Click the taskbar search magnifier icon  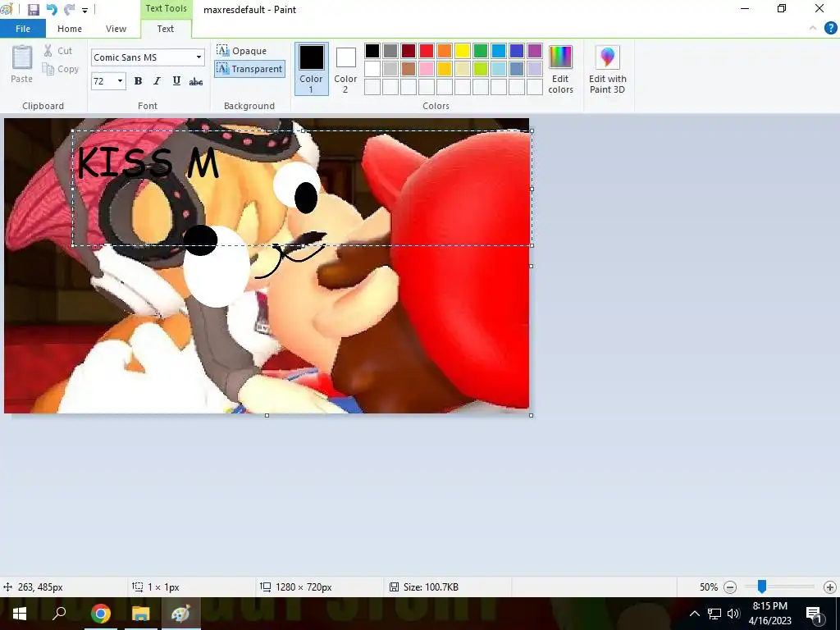point(59,614)
